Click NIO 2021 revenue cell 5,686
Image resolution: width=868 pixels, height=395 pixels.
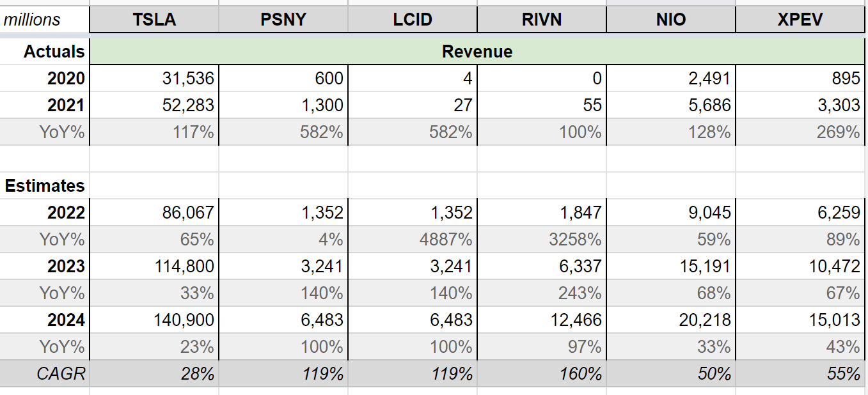tap(671, 105)
